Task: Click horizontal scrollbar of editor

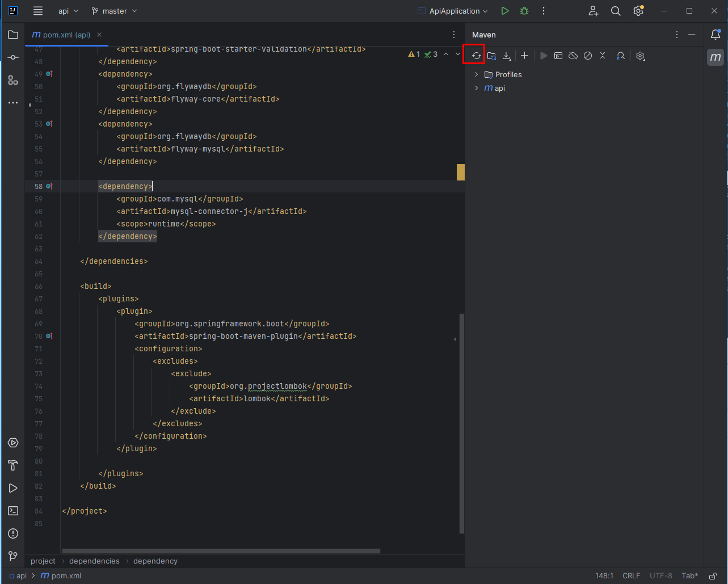Action: (221, 551)
